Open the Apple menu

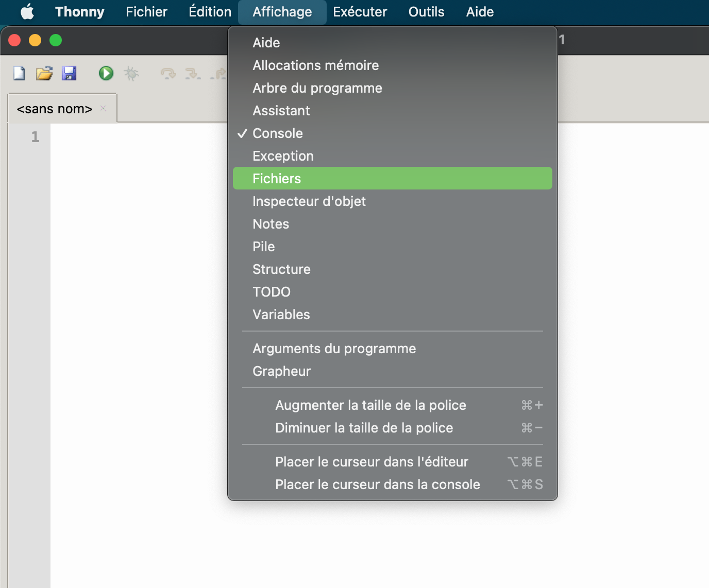(x=27, y=12)
